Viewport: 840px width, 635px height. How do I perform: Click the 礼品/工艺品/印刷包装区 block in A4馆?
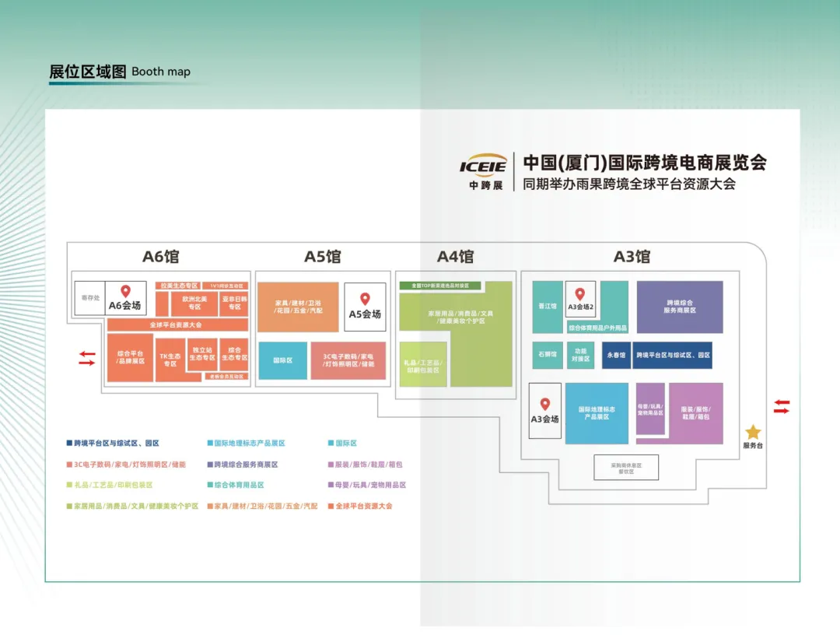click(423, 364)
